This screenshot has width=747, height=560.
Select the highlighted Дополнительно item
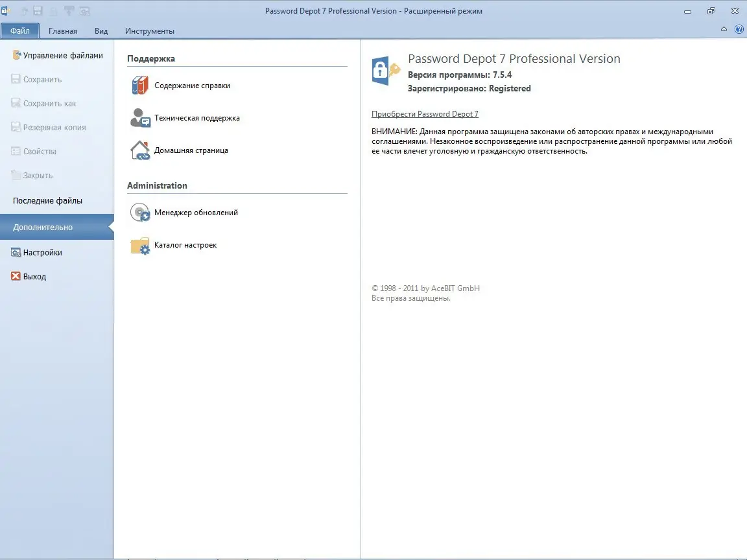pos(56,227)
